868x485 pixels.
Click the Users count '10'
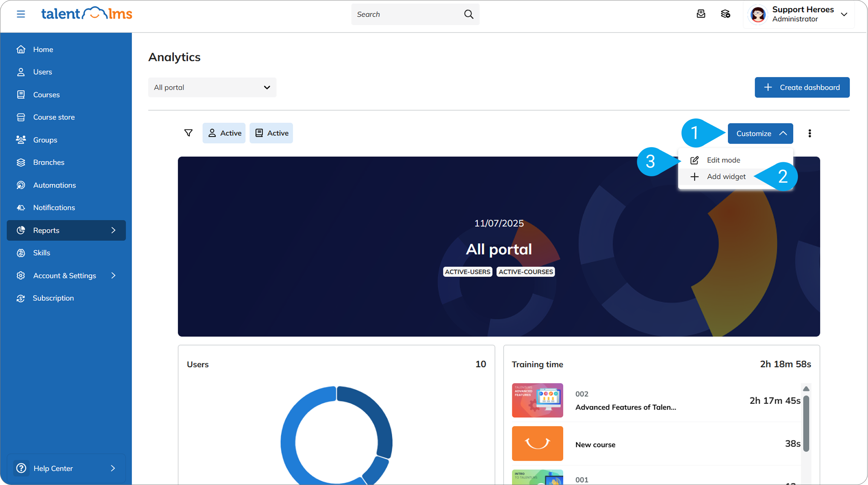(x=481, y=364)
